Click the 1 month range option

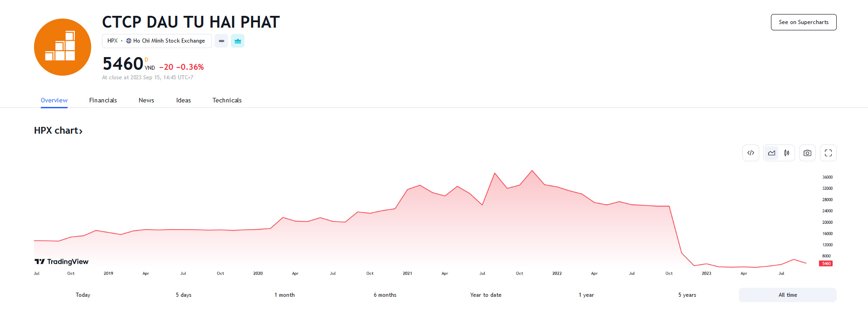pos(284,295)
